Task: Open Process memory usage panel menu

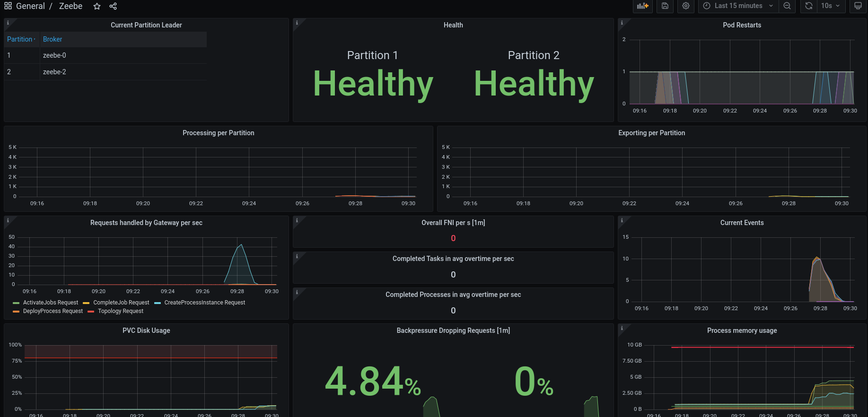Action: coord(742,330)
